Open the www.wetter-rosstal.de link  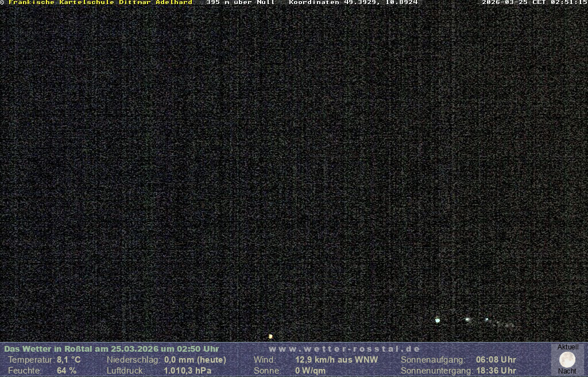(345, 349)
